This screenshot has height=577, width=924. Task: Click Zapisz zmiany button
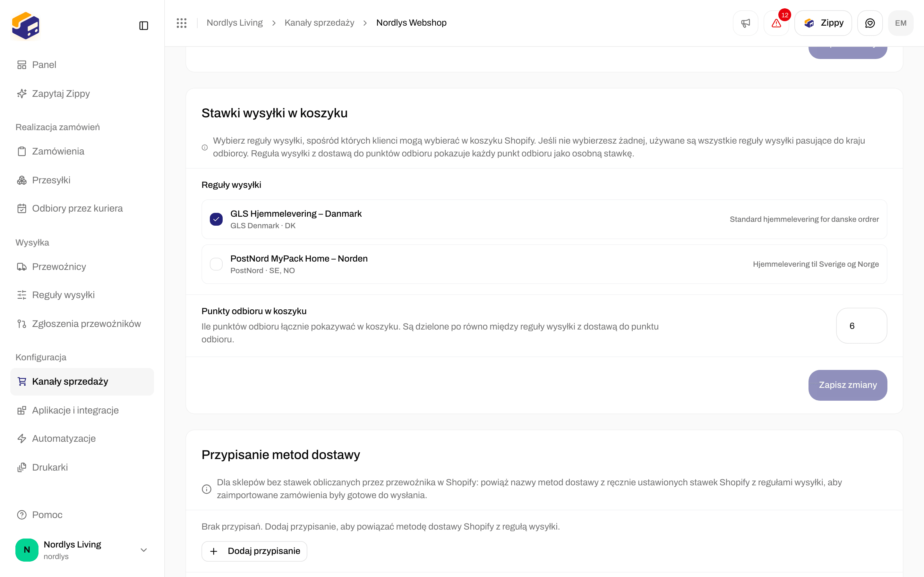pos(848,385)
